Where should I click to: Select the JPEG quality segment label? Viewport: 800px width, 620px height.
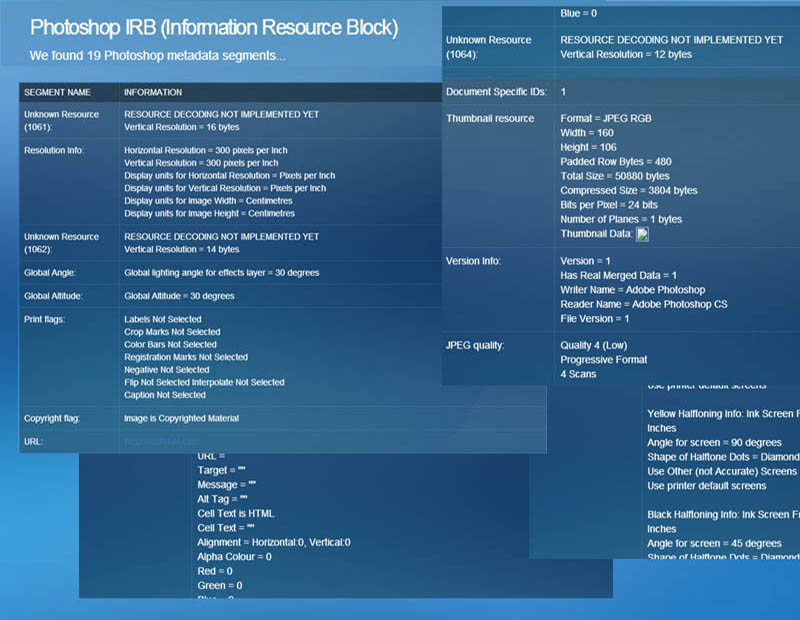(475, 345)
